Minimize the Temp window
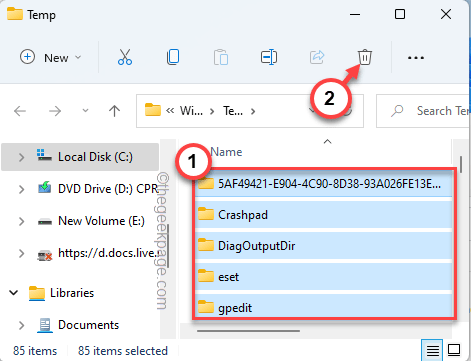The width and height of the screenshot is (471, 361). click(355, 14)
